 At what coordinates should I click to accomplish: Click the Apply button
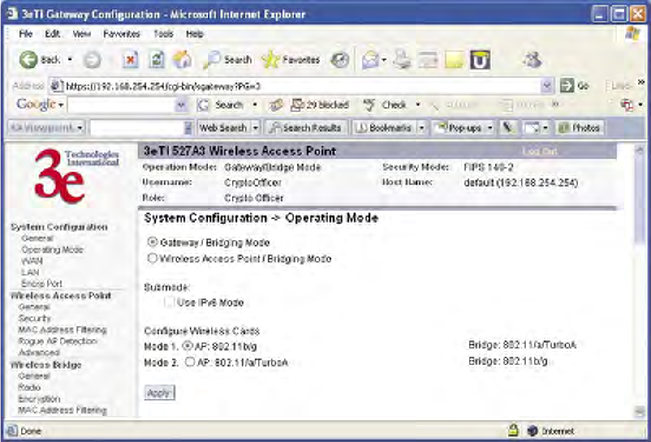[x=159, y=392]
